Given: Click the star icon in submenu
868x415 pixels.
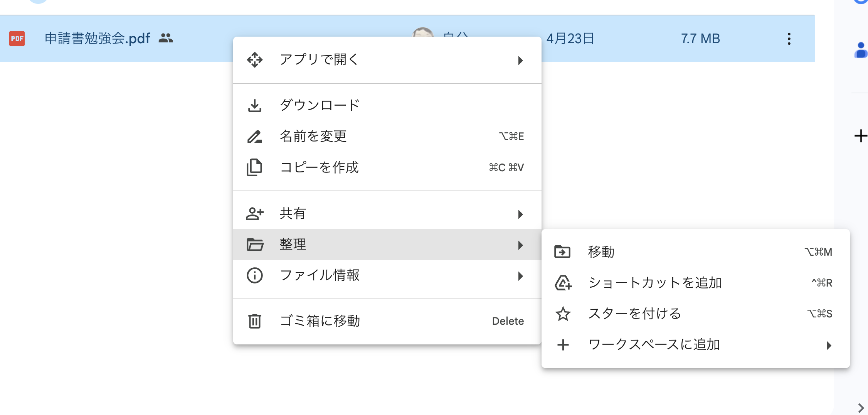Looking at the screenshot, I should pyautogui.click(x=563, y=314).
